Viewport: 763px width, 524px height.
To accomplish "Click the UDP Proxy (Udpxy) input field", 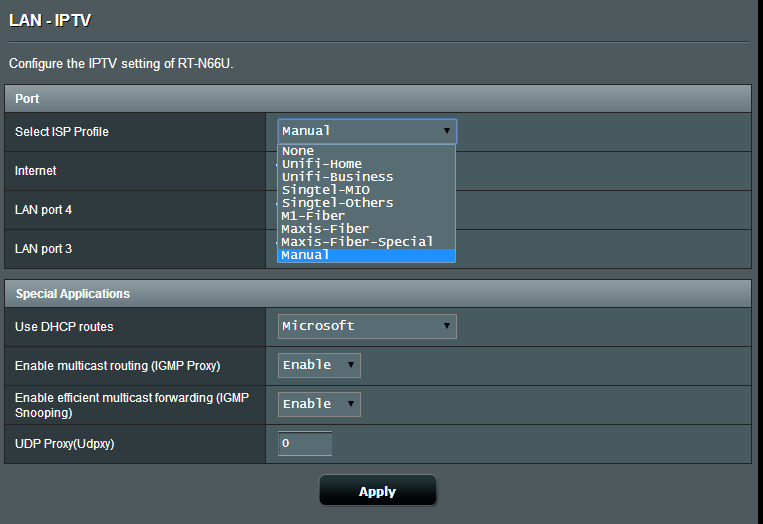I will click(x=305, y=443).
